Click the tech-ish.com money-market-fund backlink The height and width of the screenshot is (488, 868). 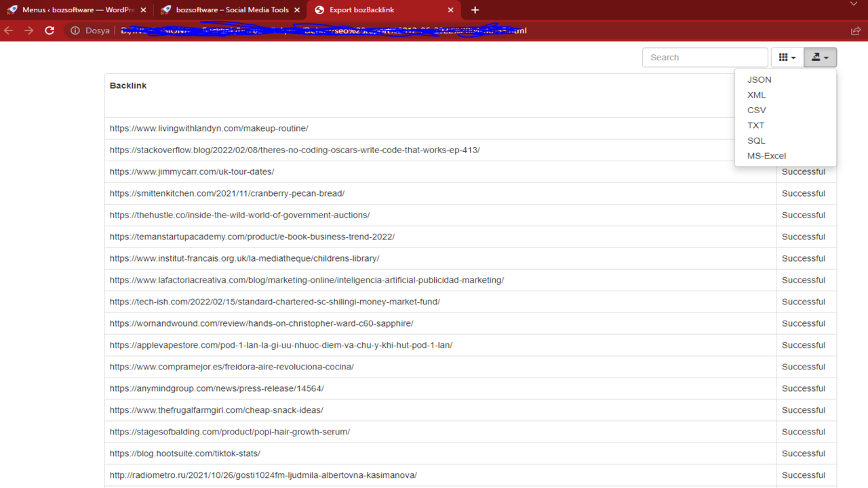point(275,302)
